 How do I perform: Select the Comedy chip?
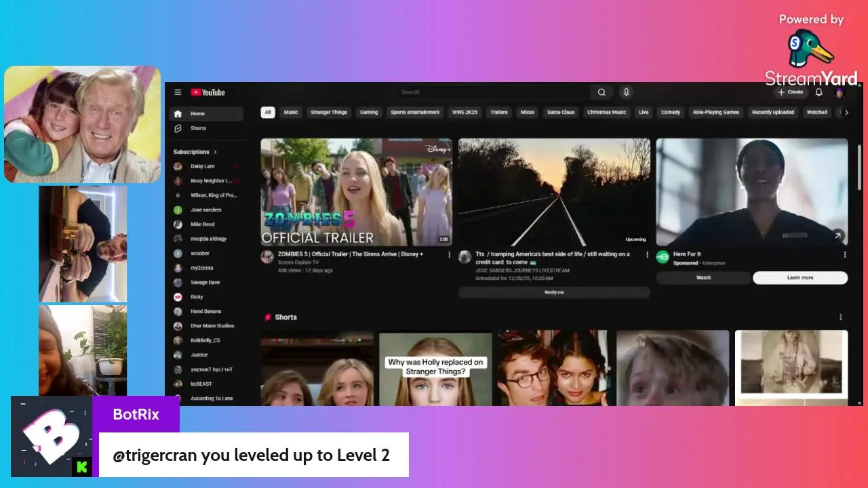671,113
